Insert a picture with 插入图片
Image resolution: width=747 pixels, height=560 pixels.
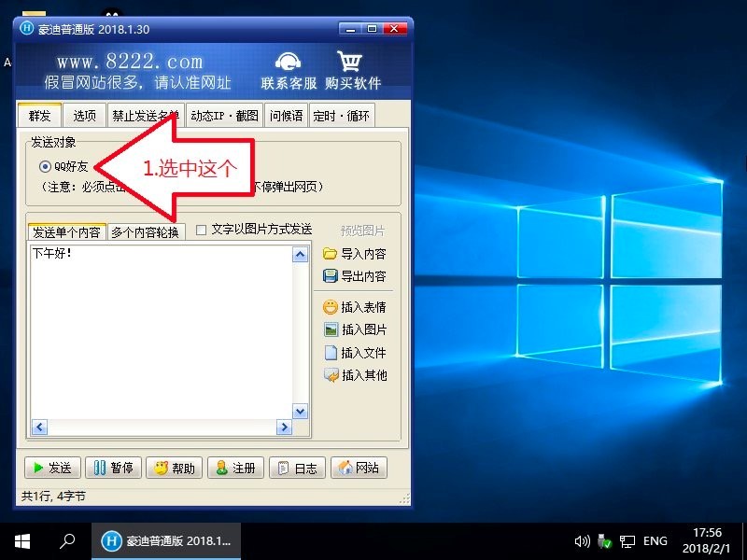(355, 329)
